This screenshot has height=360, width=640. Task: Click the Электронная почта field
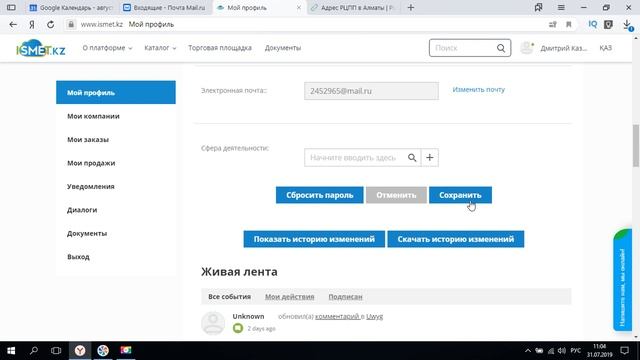pos(371,91)
